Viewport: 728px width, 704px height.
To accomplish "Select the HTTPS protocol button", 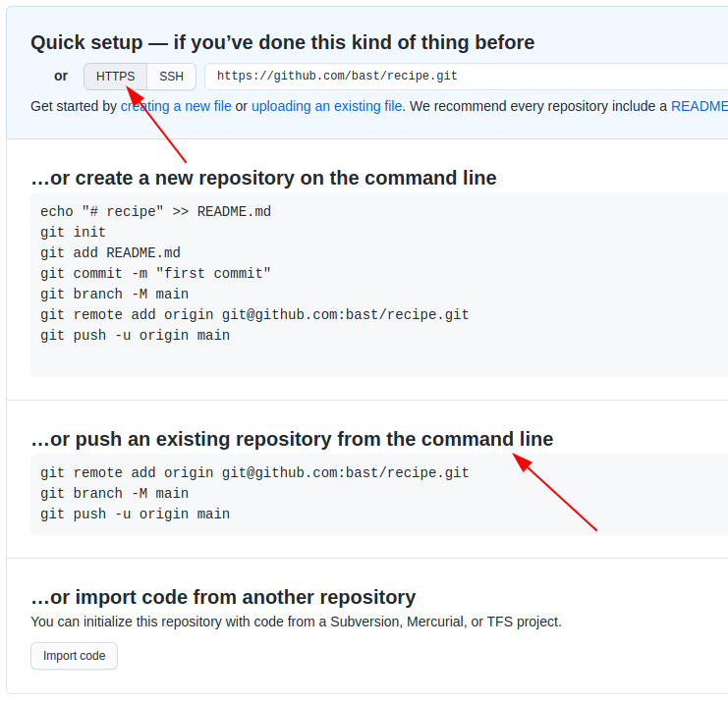I will [115, 77].
